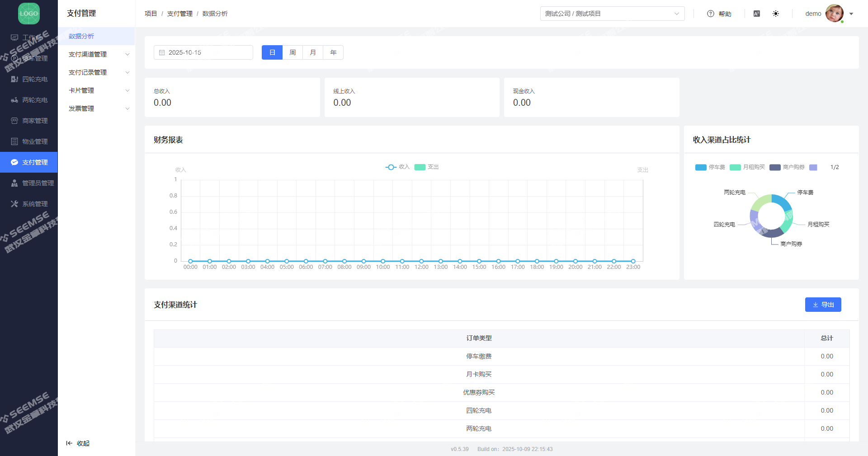This screenshot has width=868, height=456.
Task: Click the green LOGO icon
Action: coord(29,14)
